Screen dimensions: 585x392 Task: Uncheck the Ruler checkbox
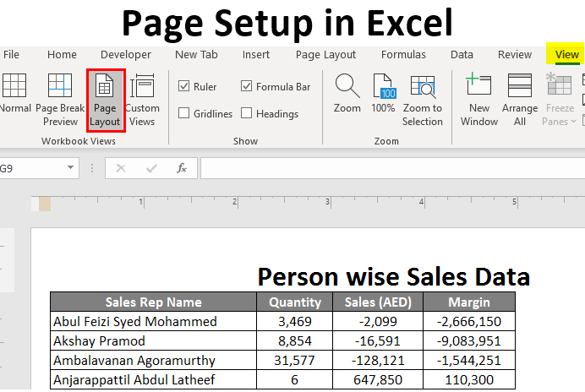(184, 86)
